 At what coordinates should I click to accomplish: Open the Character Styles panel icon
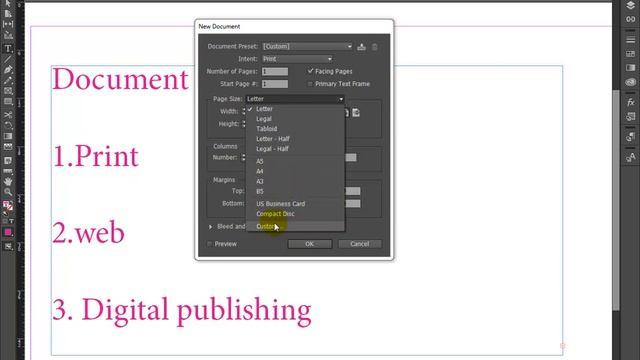coord(630,157)
